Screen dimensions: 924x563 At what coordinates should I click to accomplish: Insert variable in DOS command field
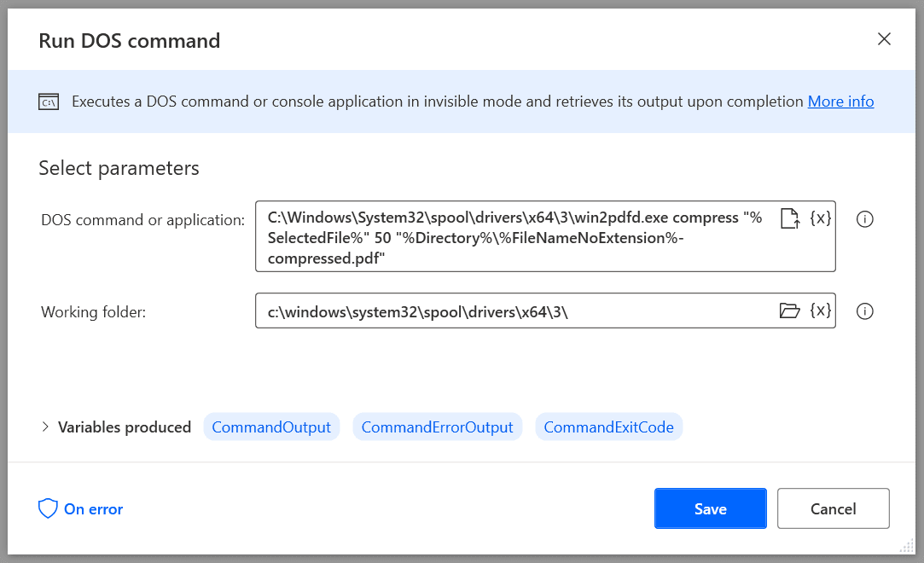coord(820,218)
